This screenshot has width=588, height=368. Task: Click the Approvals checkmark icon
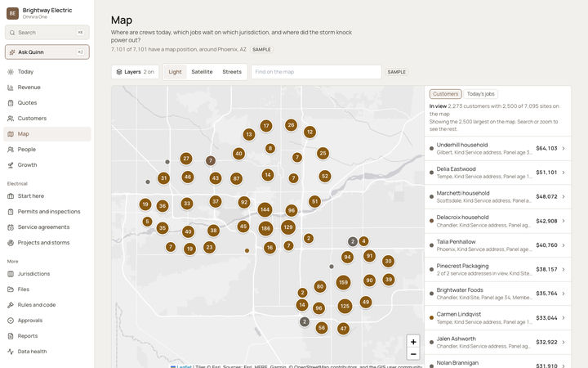click(11, 321)
